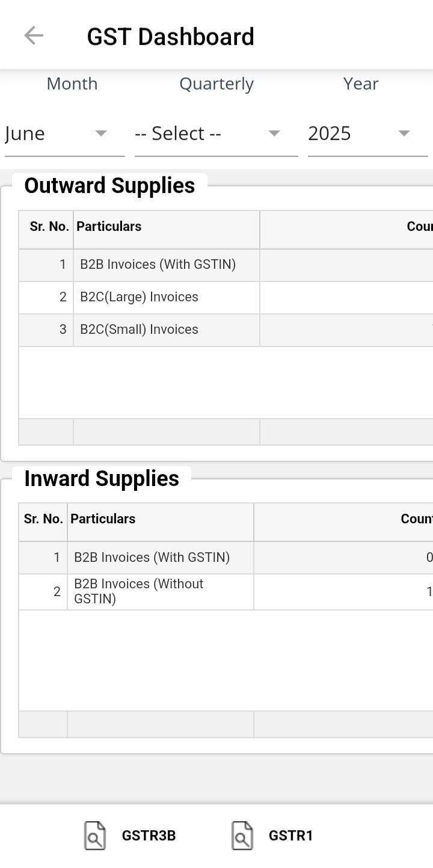
Task: Select B2B Invoices (Without GSTIN) row
Action: pos(138,591)
